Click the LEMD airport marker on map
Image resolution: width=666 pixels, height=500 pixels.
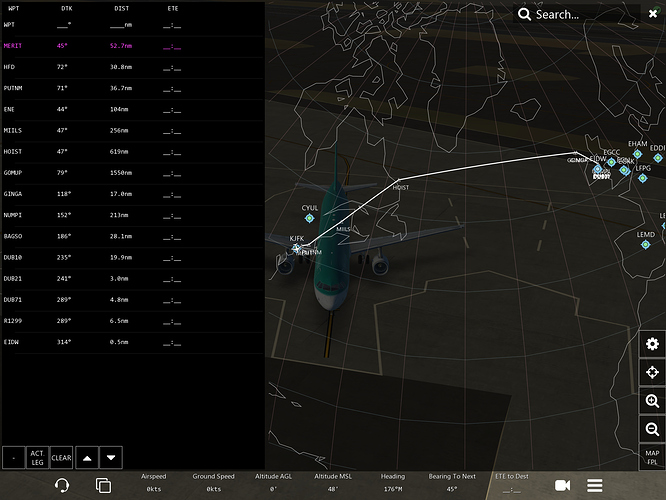click(646, 244)
